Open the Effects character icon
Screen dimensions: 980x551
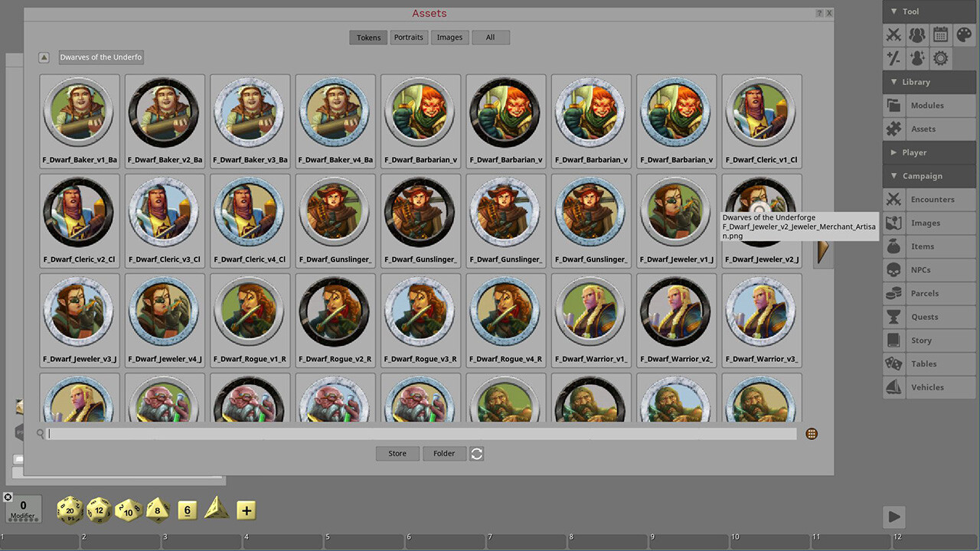coord(916,57)
